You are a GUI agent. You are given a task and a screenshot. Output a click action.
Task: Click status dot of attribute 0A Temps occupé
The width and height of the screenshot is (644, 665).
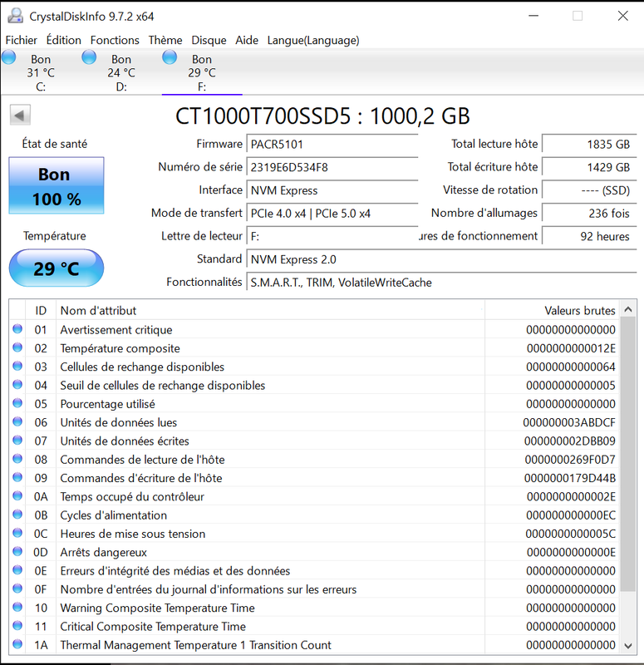(17, 495)
